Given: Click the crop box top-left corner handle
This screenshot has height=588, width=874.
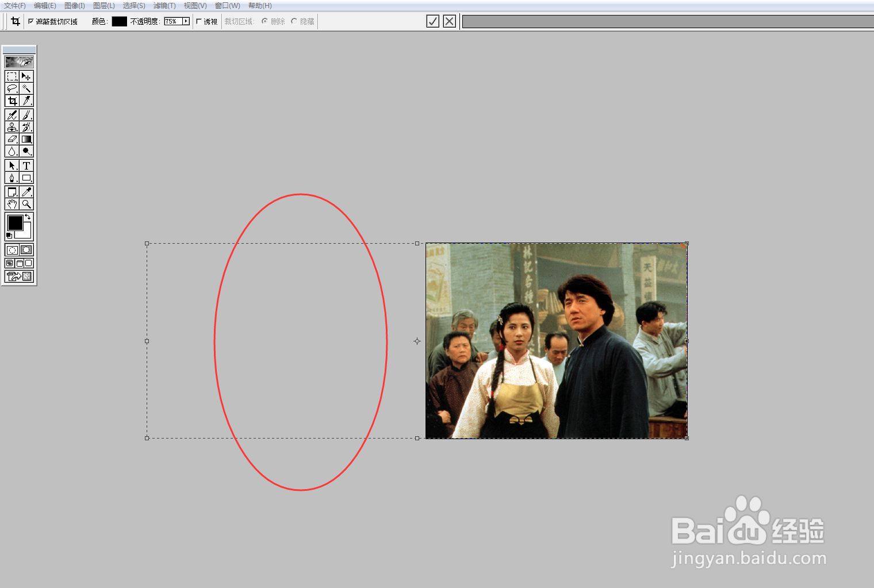Looking at the screenshot, I should (147, 244).
